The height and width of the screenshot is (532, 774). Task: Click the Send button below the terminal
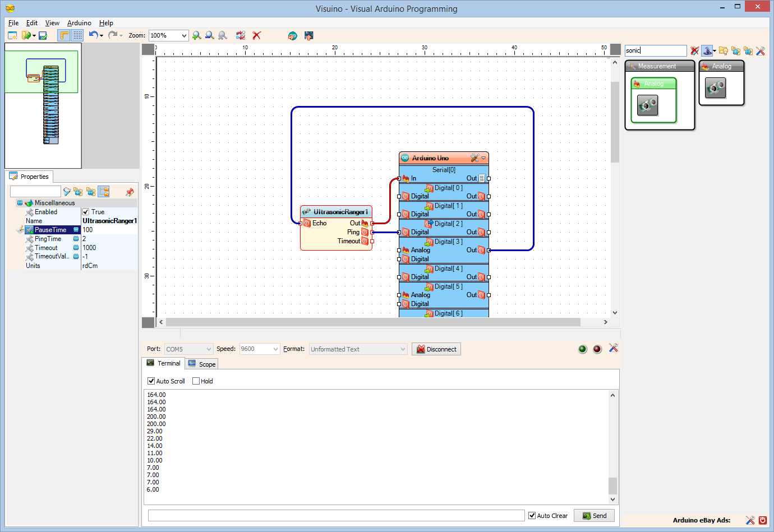click(x=594, y=515)
